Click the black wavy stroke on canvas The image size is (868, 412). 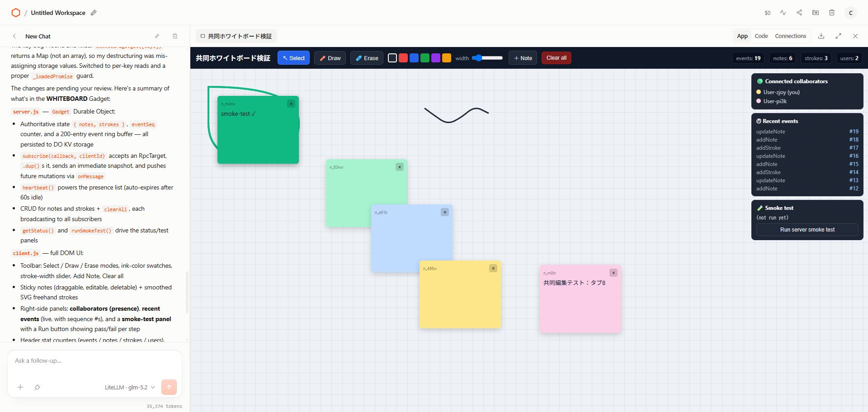(x=449, y=122)
